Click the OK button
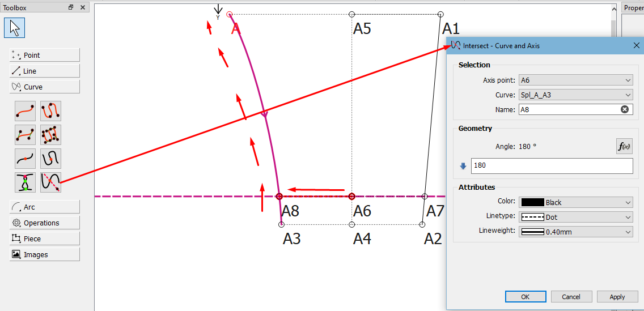644x311 pixels. coord(526,297)
